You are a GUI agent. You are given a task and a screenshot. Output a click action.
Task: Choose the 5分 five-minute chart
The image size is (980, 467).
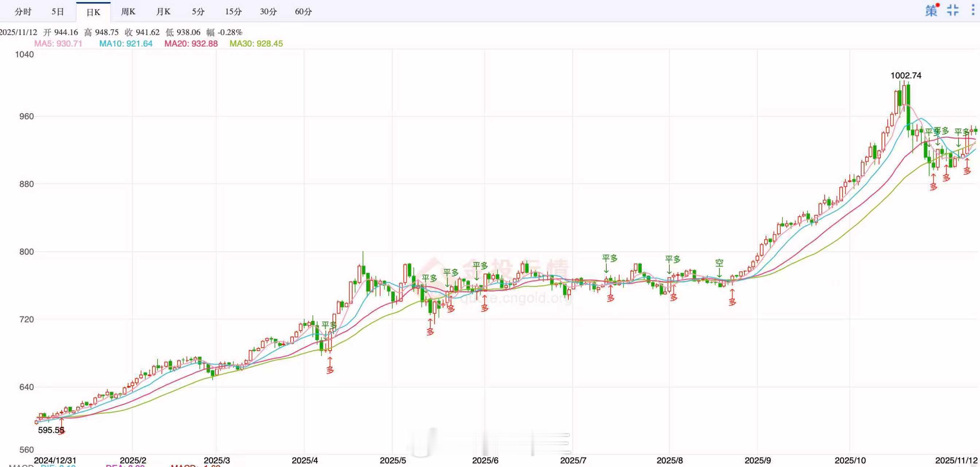[x=198, y=12]
